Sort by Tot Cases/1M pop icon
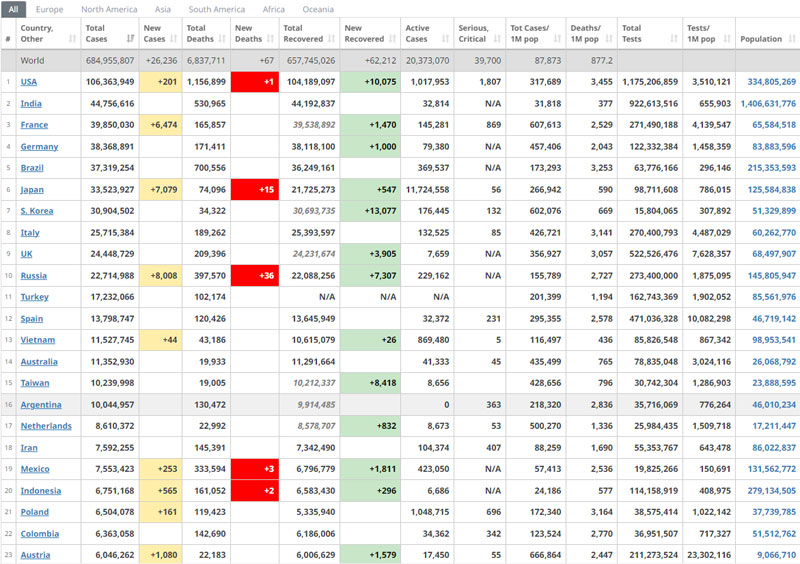The width and height of the screenshot is (800, 564). [x=557, y=39]
